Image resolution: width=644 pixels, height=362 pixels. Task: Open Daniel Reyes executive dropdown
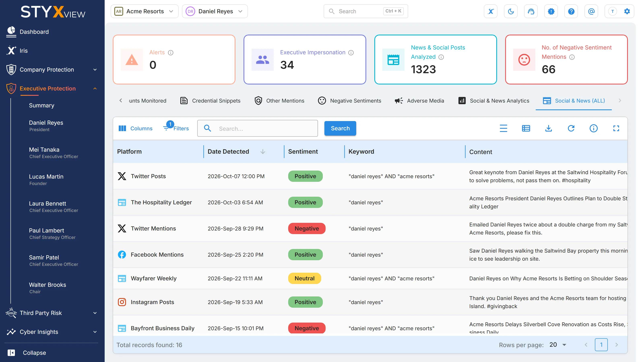click(x=215, y=11)
